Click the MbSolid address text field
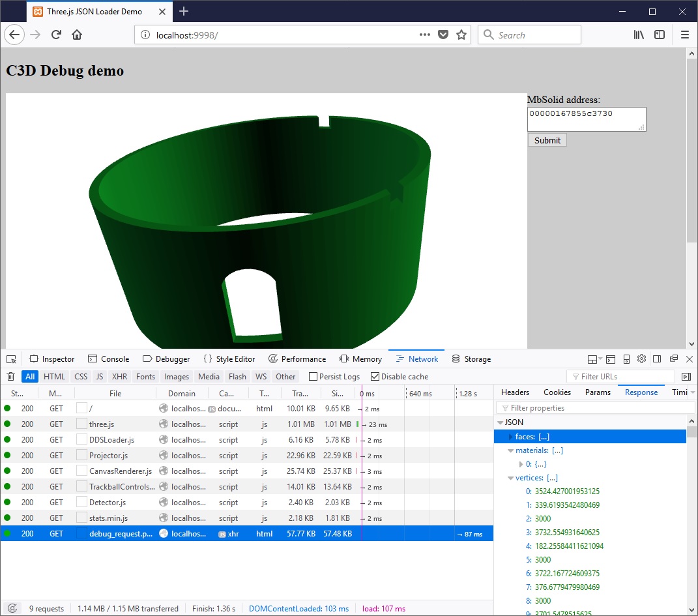 [585, 119]
